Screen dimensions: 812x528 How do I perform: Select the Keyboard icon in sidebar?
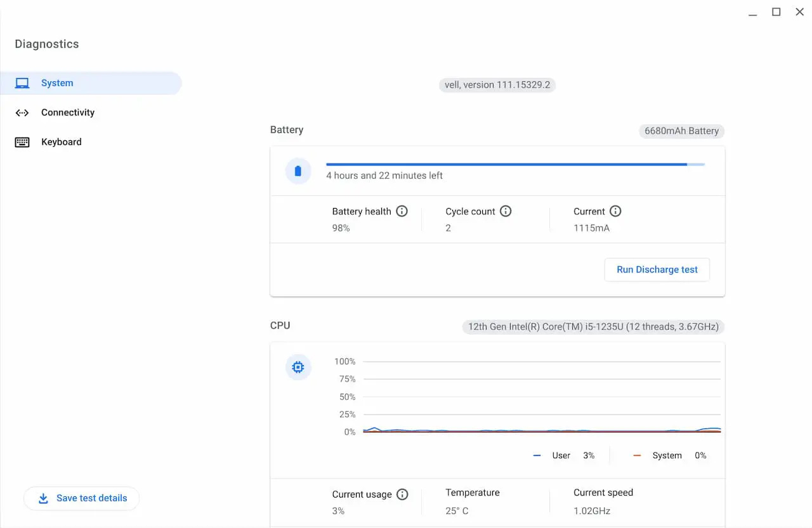click(x=22, y=142)
